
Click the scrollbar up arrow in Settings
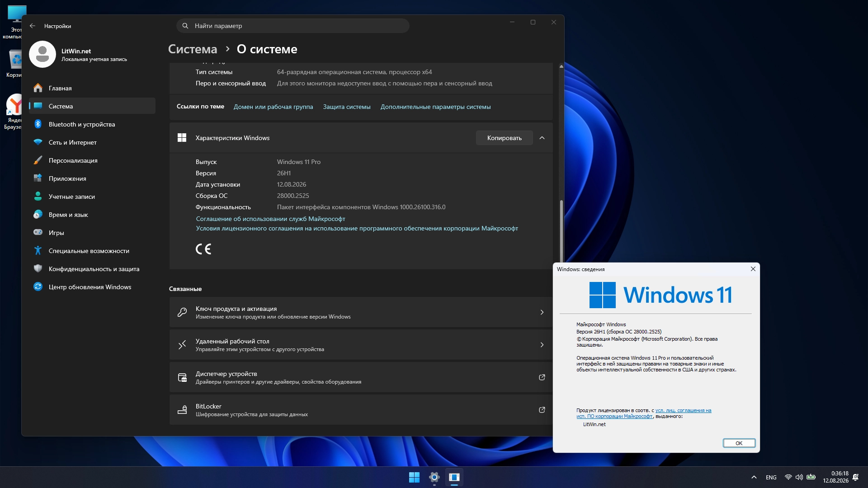[x=561, y=66]
